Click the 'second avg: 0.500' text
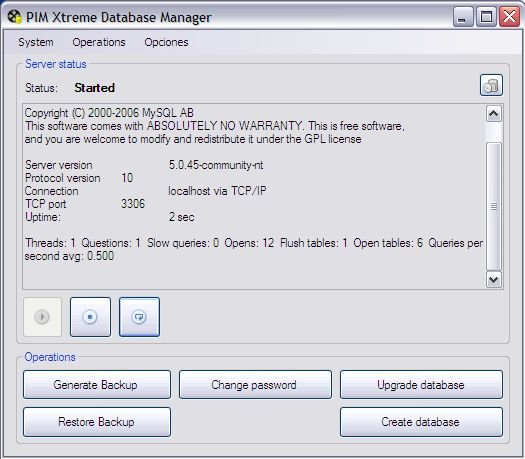This screenshot has height=459, width=525. (x=69, y=256)
